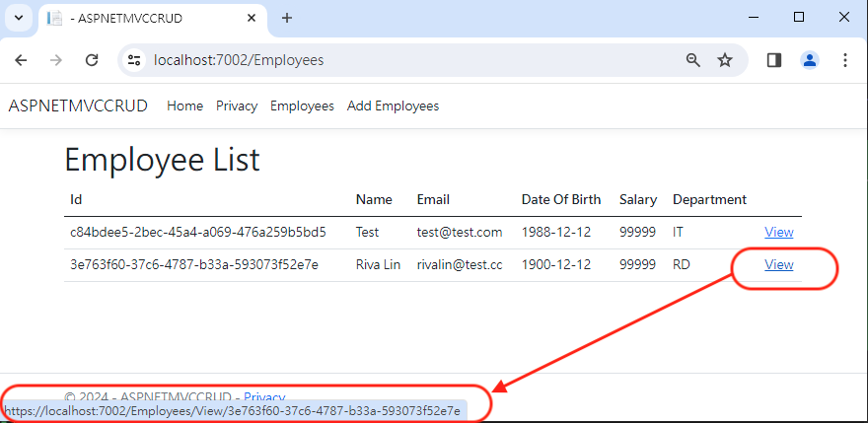The image size is (868, 423).
Task: Click the address bar URL field
Action: 395,60
